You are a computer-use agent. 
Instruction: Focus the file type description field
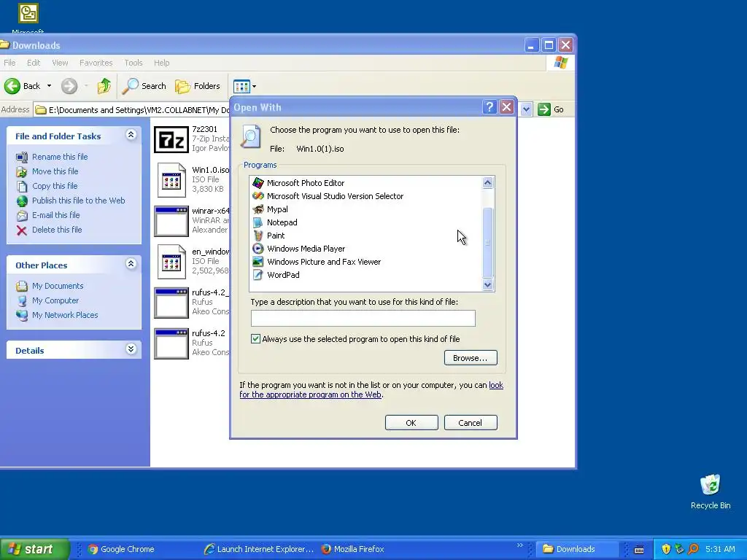coord(363,318)
